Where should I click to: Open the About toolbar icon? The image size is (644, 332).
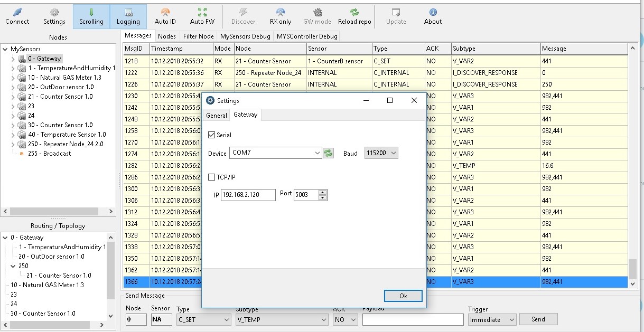433,16
